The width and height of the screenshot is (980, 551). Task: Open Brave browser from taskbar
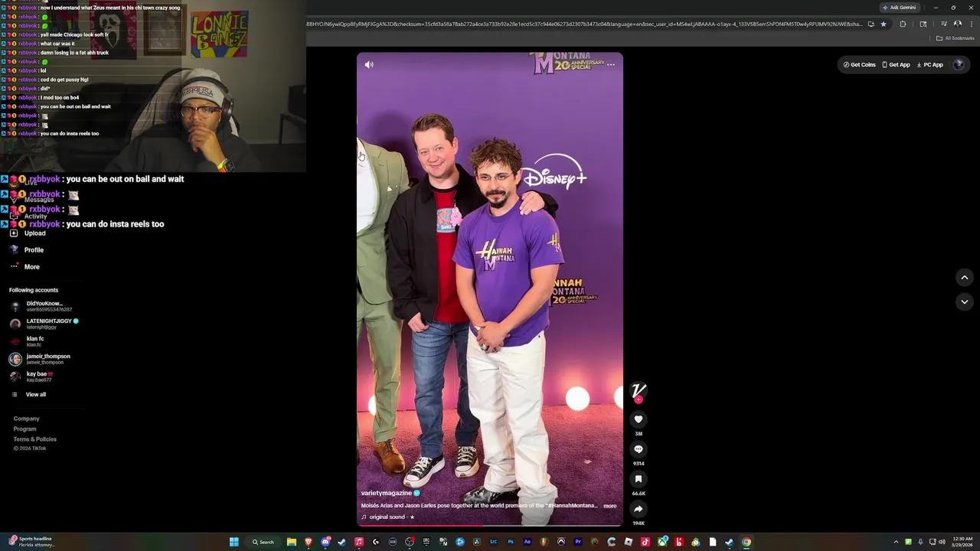click(x=309, y=542)
